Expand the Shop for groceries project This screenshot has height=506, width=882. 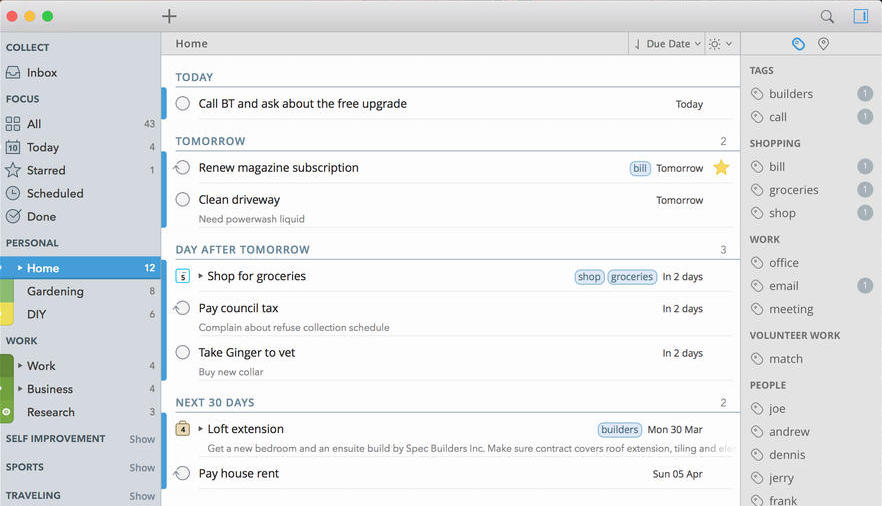point(200,276)
